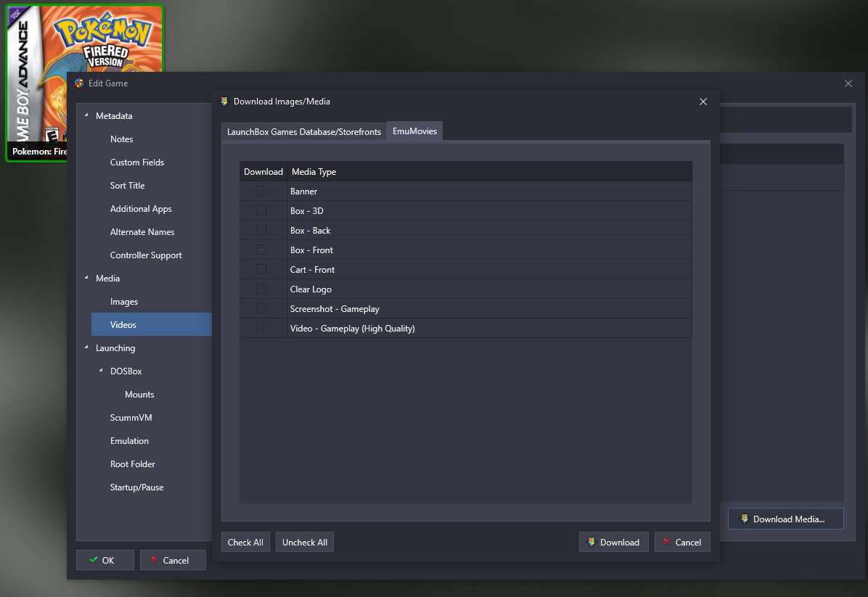868x597 pixels.
Task: Tick the Box - Back download checkbox
Action: [x=261, y=230]
